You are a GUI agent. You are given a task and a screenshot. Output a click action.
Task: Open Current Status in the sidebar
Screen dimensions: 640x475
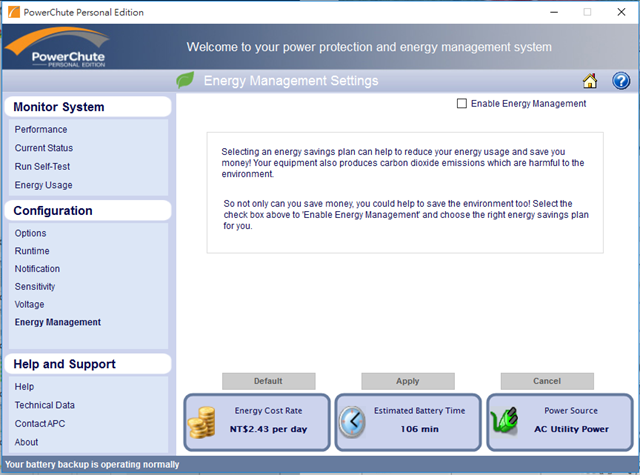(x=44, y=148)
